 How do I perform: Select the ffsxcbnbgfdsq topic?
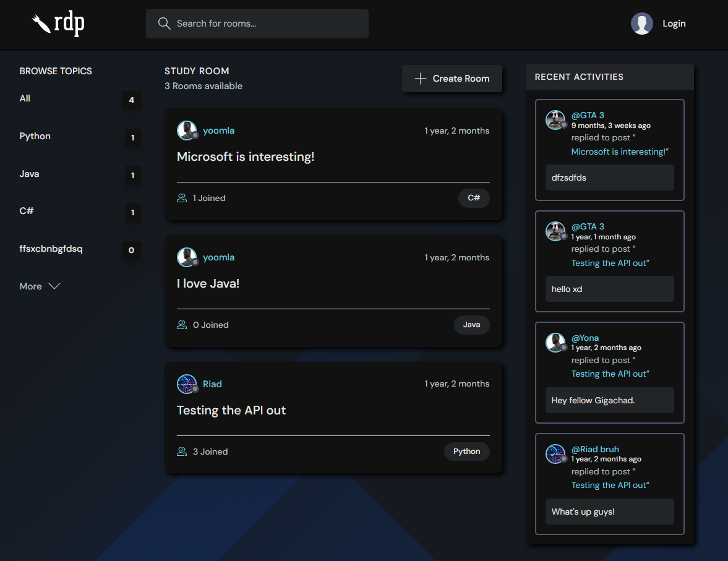tap(51, 249)
